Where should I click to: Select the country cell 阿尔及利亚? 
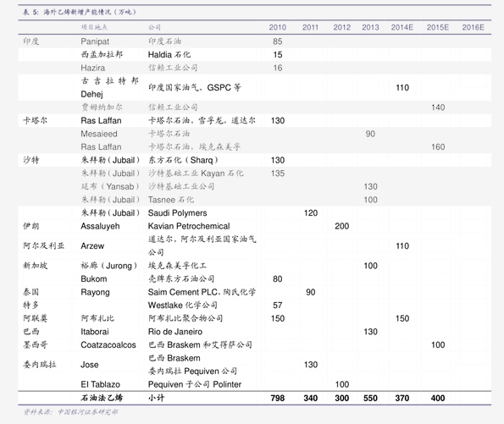pos(43,246)
